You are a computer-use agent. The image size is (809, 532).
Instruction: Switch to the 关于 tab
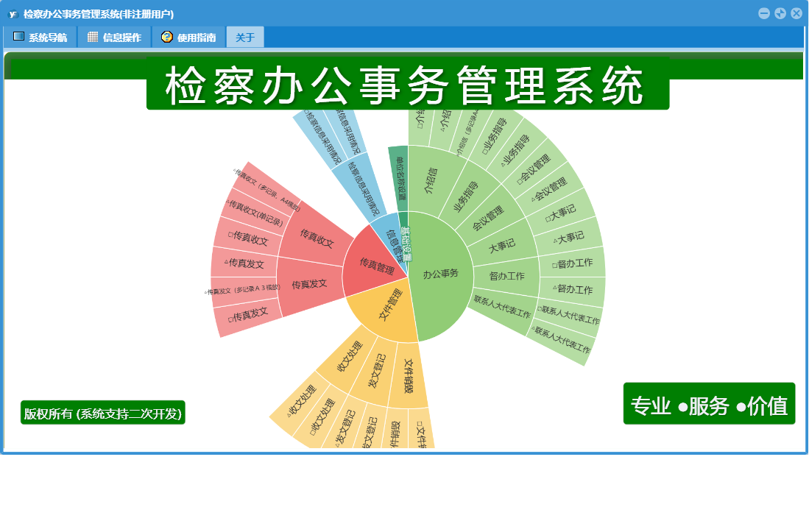[x=245, y=37]
